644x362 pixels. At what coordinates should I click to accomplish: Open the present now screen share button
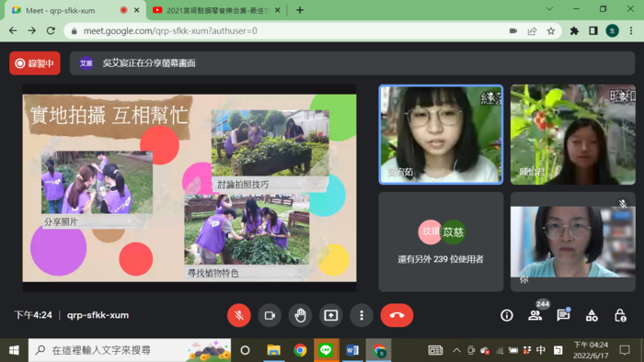coord(331,315)
